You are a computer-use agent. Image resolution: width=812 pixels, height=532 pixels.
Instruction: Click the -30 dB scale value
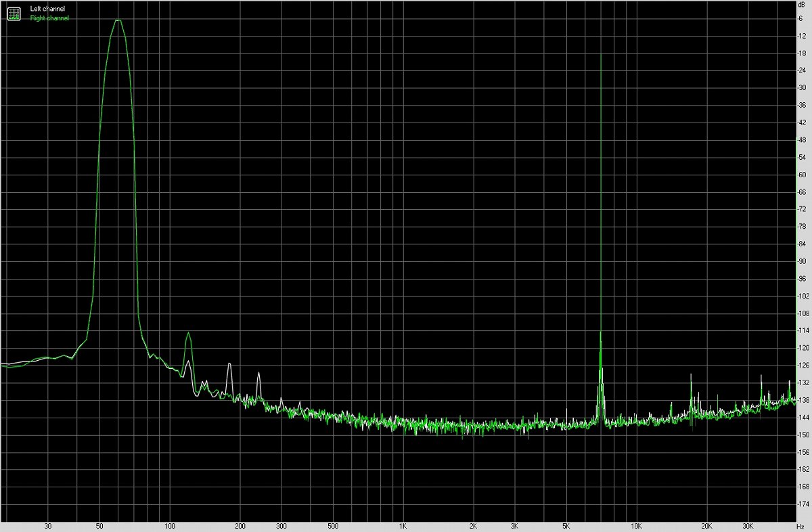(x=803, y=87)
